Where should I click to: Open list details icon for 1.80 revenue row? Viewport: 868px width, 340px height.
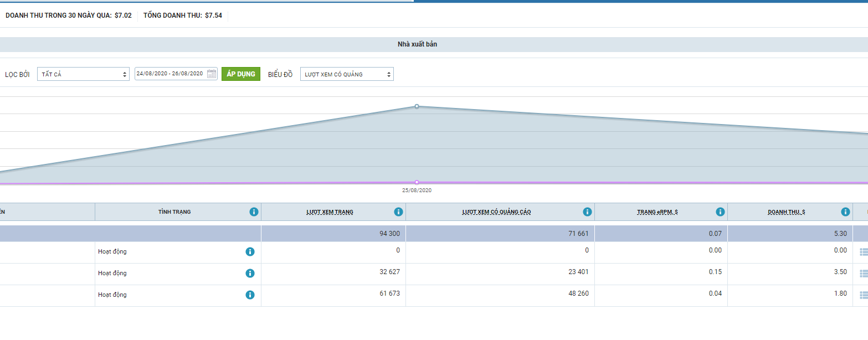863,295
